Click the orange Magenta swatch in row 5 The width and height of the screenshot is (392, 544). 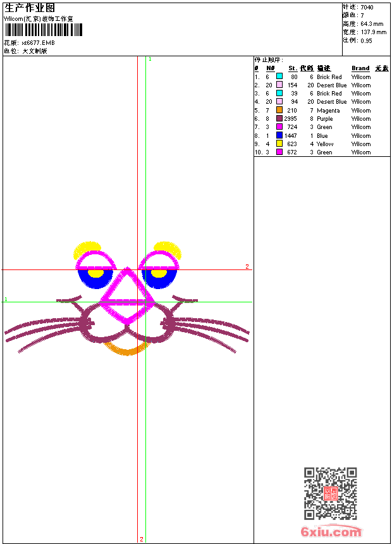pyautogui.click(x=279, y=110)
